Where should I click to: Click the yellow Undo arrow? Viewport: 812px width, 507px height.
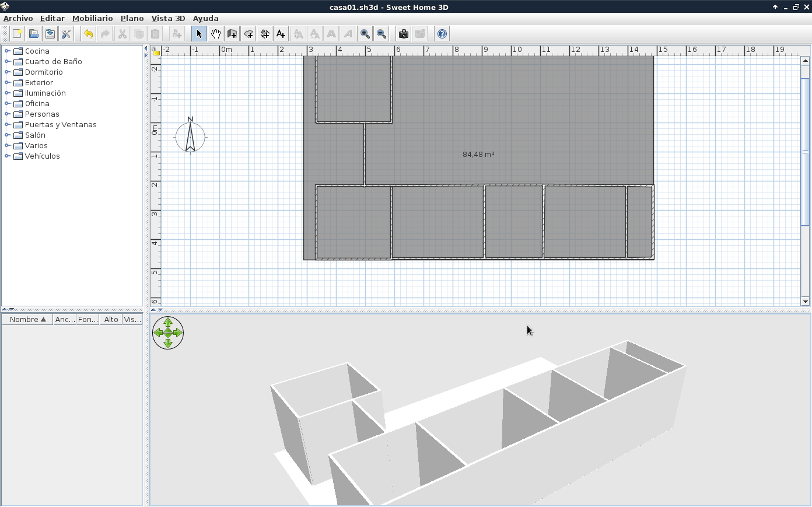[x=88, y=34]
